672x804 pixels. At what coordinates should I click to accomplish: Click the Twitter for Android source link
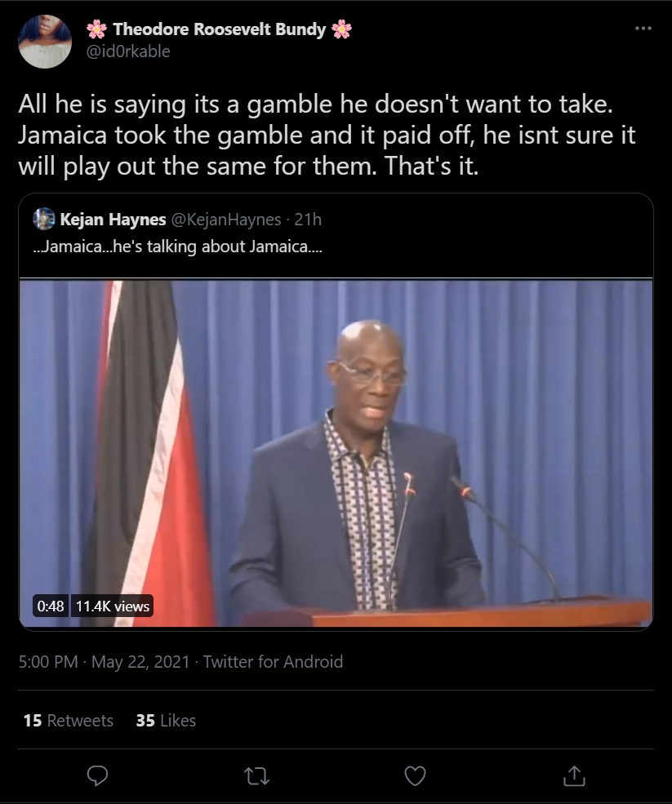click(273, 661)
